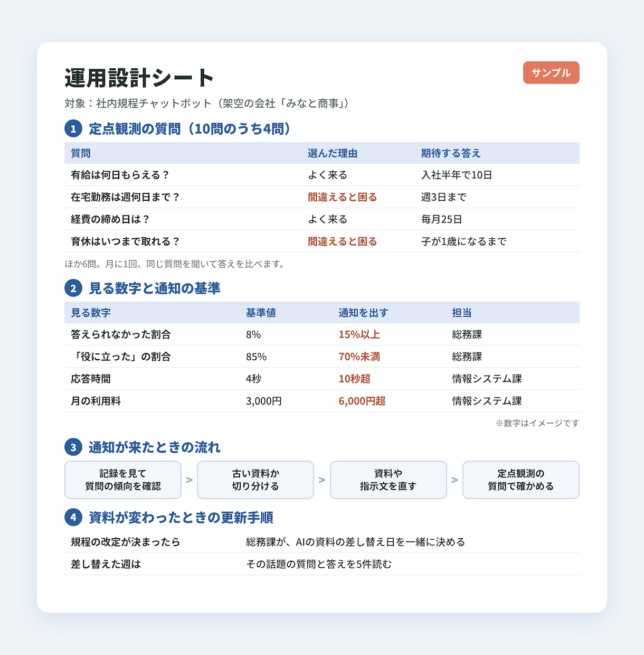Select the cell 有給は何日もらえる?
Screen dimensions: 644x655
click(120, 175)
